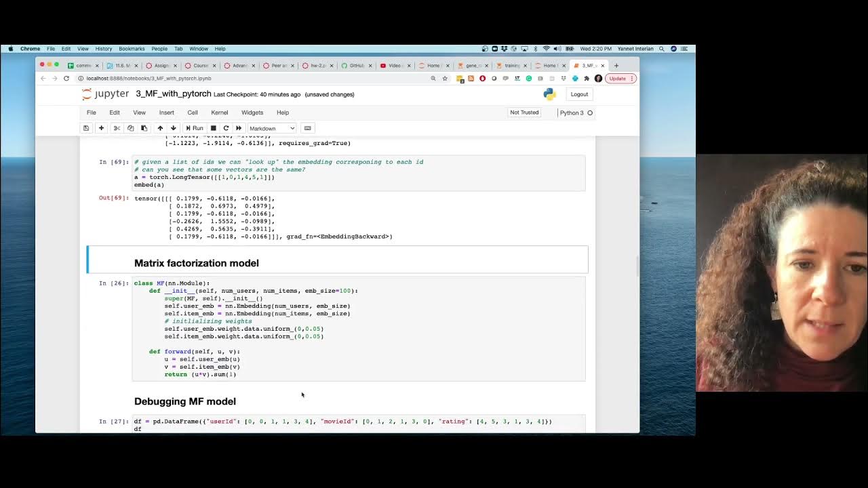Open the Jupyter Insert menu
This screenshot has width=868, height=488.
click(x=166, y=113)
